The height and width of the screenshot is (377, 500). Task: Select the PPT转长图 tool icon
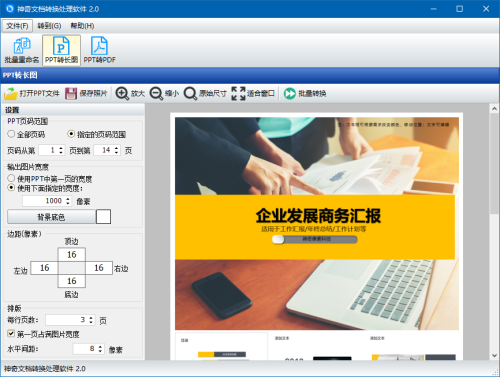pyautogui.click(x=61, y=50)
